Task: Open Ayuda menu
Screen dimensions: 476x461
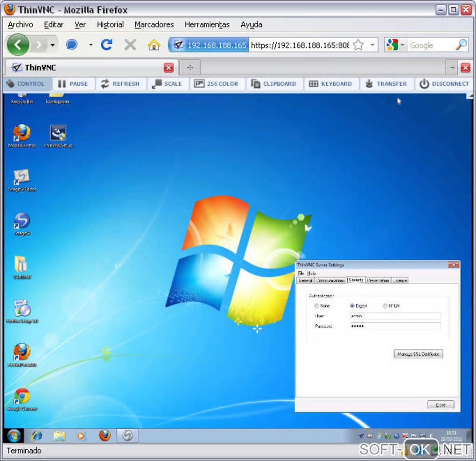Action: [252, 25]
